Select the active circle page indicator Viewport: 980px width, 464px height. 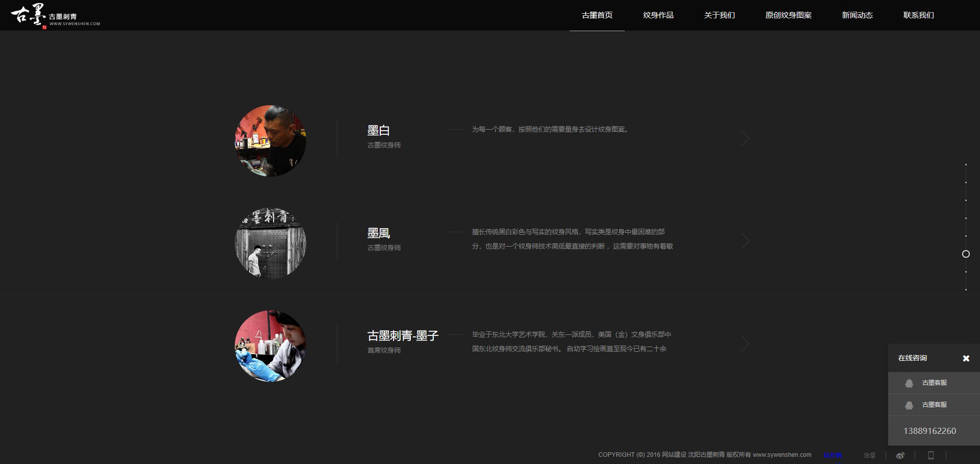coord(966,254)
